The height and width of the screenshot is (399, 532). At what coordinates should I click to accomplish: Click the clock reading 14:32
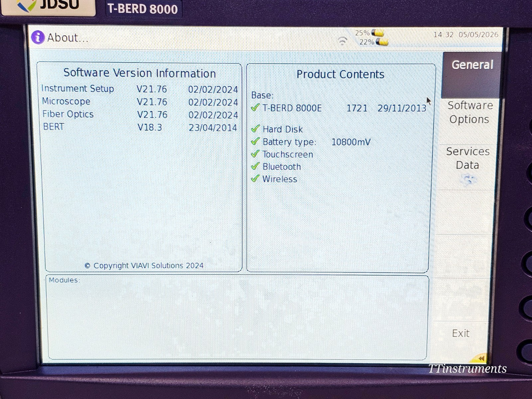point(443,35)
